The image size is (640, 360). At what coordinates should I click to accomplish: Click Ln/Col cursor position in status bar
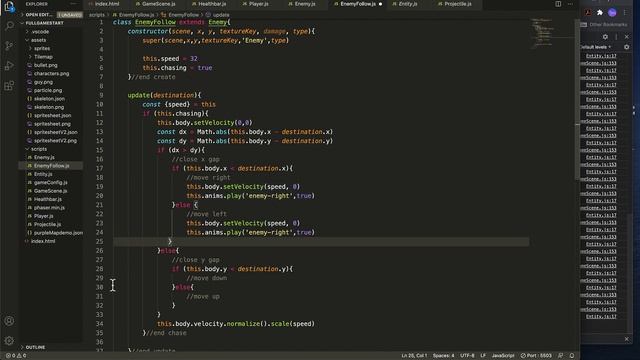(x=414, y=356)
